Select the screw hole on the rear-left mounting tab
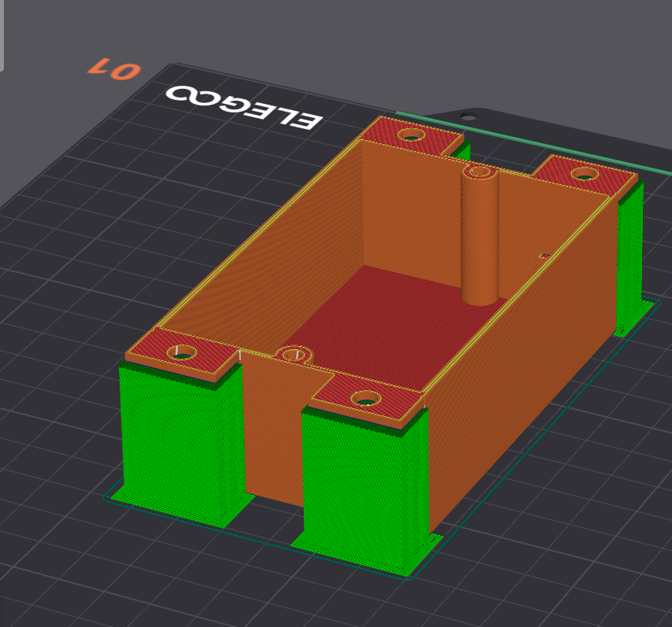Image resolution: width=672 pixels, height=627 pixels. point(412,135)
